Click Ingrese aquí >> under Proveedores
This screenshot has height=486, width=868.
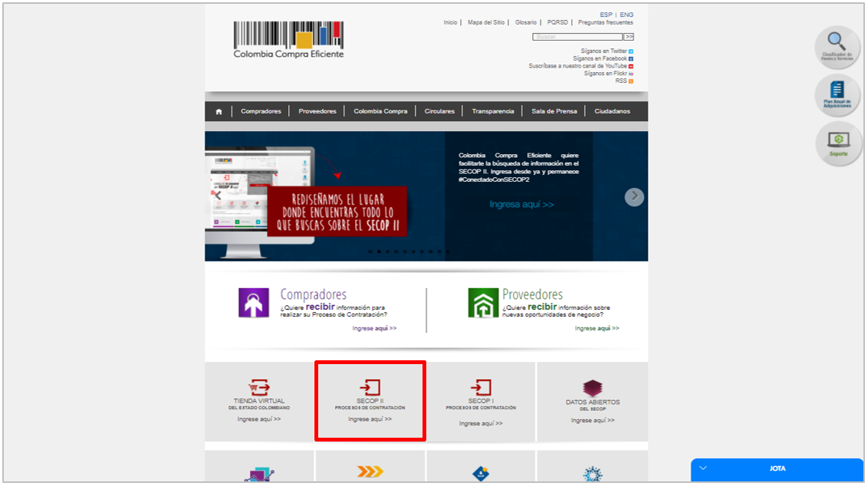click(597, 328)
